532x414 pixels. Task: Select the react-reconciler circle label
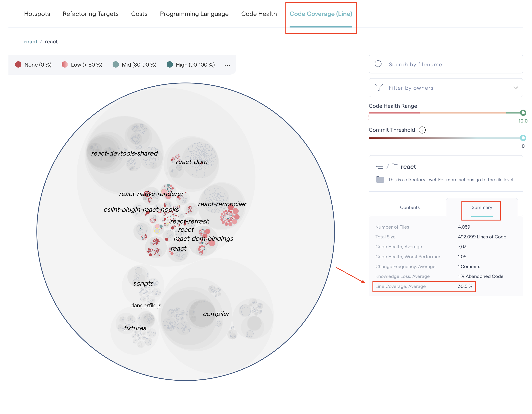pos(222,204)
